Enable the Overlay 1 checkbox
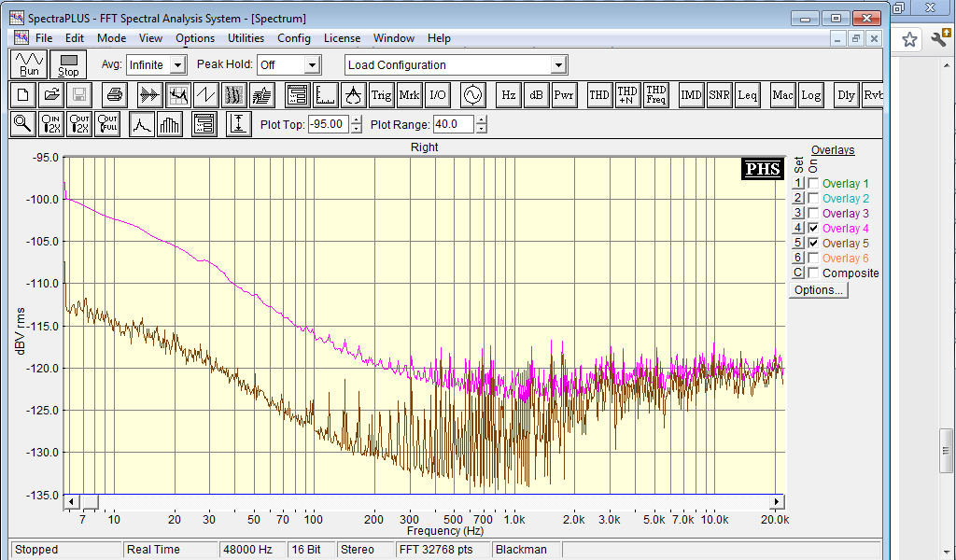The height and width of the screenshot is (560, 956). click(x=813, y=184)
